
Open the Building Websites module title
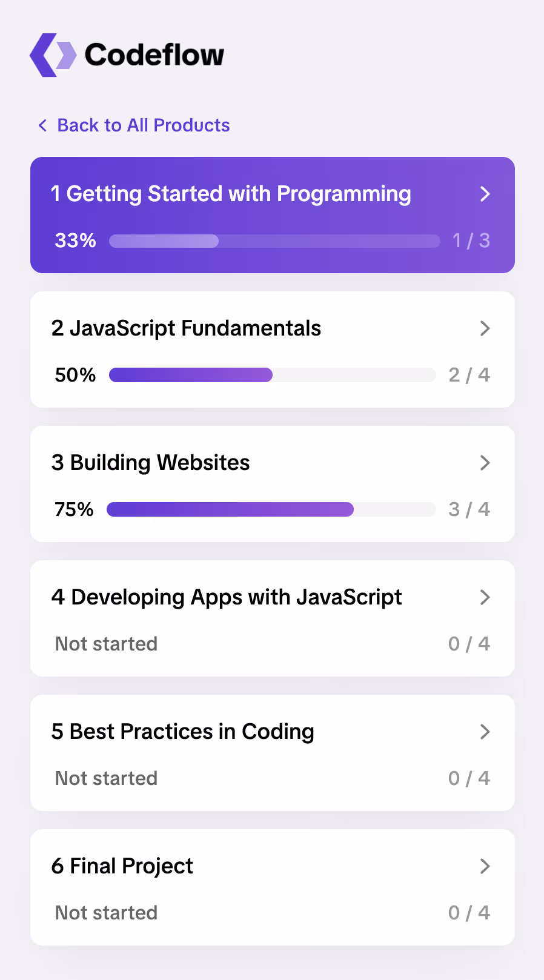click(150, 463)
